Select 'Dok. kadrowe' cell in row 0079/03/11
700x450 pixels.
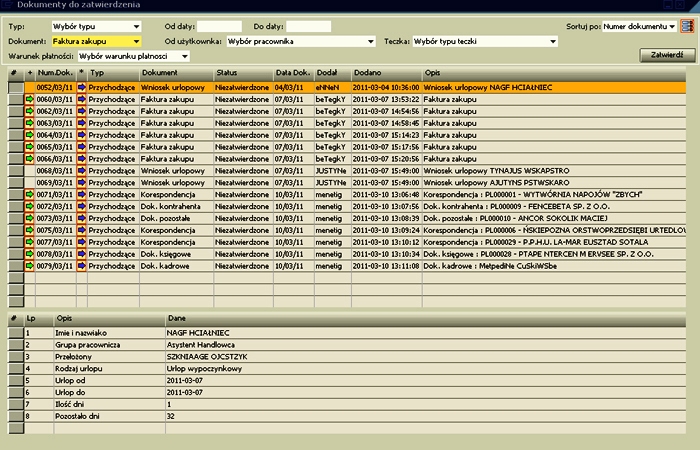point(176,266)
